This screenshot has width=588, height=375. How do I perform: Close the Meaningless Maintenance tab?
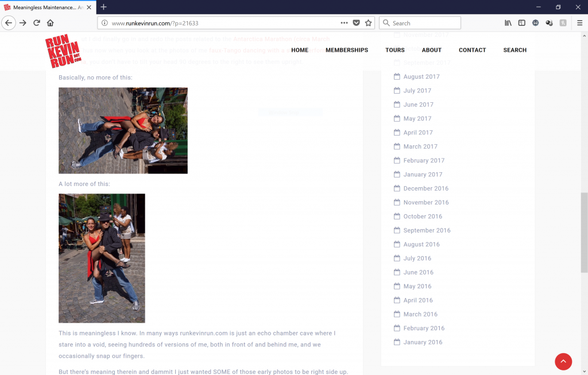point(89,7)
